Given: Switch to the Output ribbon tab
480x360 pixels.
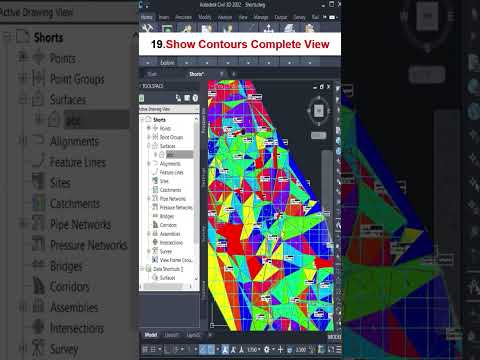Looking at the screenshot, I should (281, 17).
